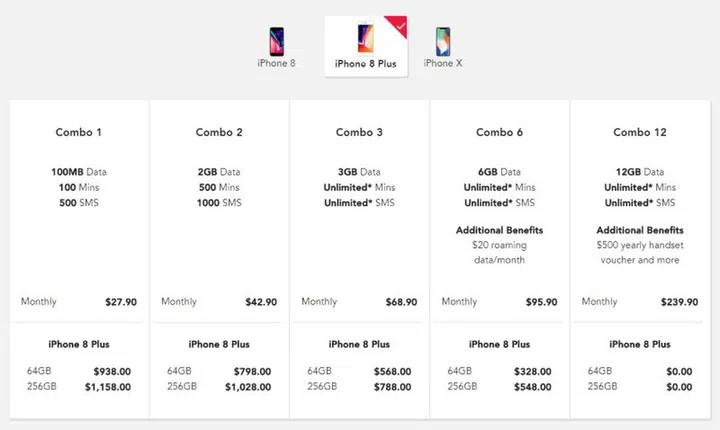Click the iPhone X phone image

click(442, 41)
